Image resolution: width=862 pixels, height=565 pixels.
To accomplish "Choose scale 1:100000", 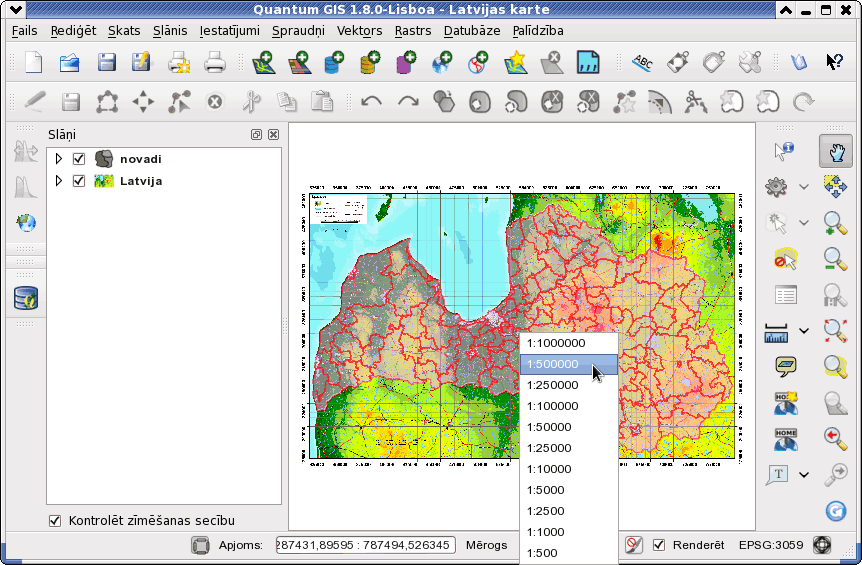I will click(x=568, y=406).
